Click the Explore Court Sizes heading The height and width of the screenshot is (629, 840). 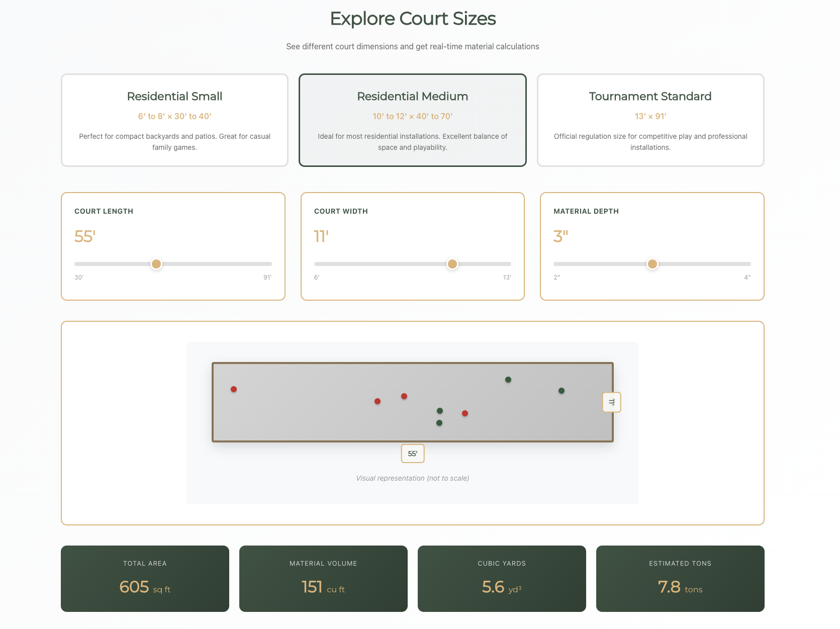click(x=413, y=19)
